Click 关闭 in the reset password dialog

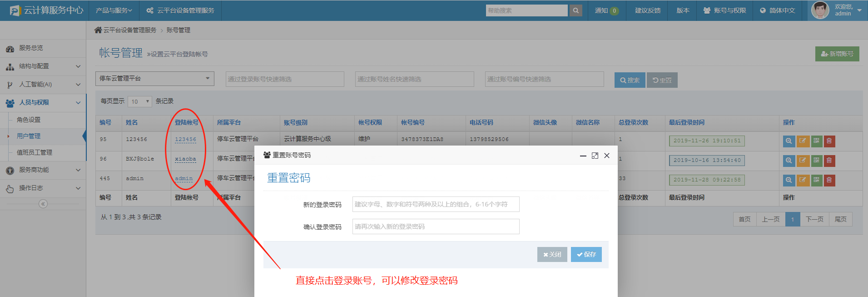click(552, 255)
